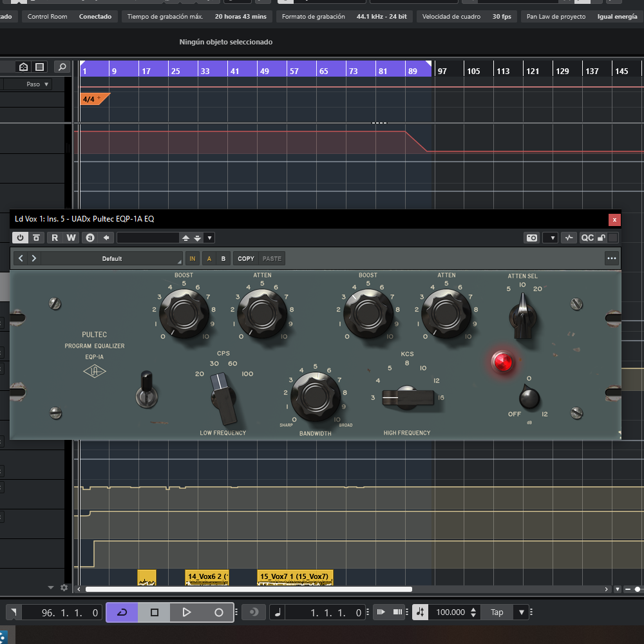The width and height of the screenshot is (644, 644).
Task: Click the low frequency BOOST knob
Action: click(x=184, y=314)
